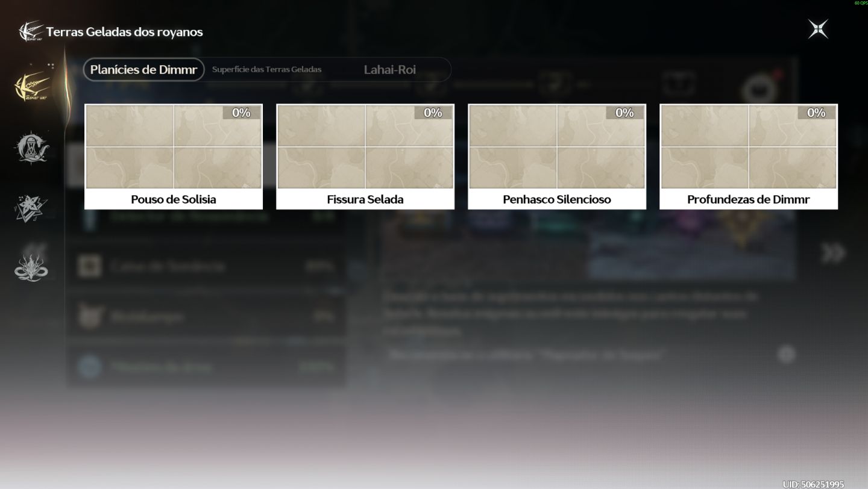The width and height of the screenshot is (868, 489).
Task: Open Penhasco Silencioso map card
Action: (557, 157)
